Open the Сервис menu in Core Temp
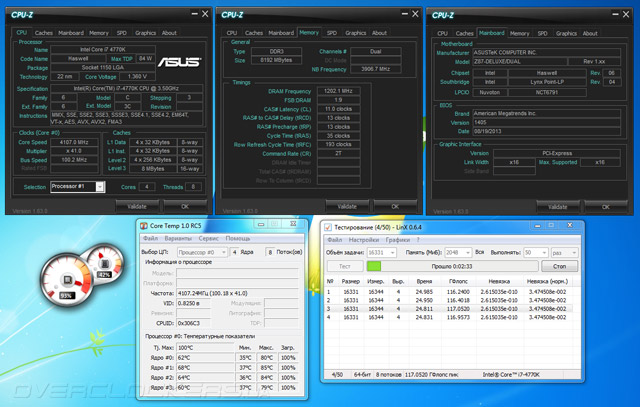640x407 pixels. click(x=208, y=238)
